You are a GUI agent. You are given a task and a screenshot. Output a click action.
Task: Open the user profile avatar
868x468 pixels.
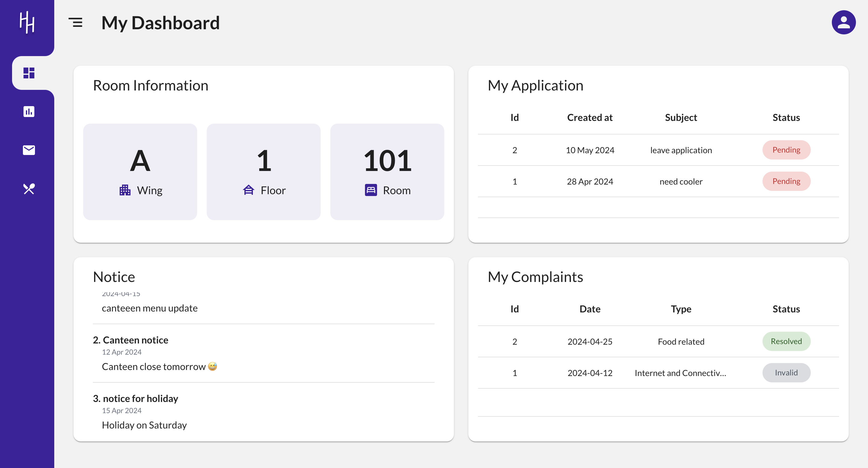point(843,22)
